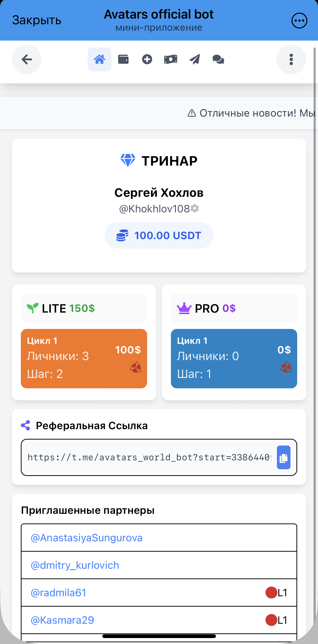Tap the back arrow button

click(27, 59)
